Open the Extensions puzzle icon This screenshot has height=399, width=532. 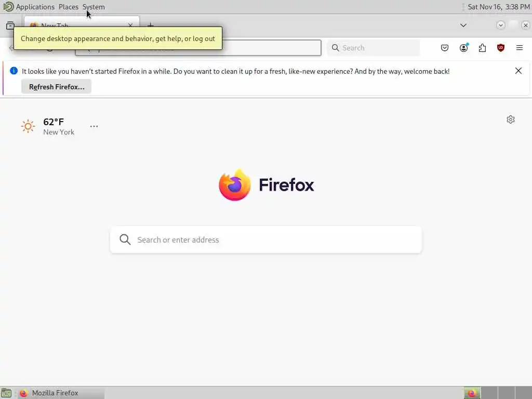[x=482, y=48]
